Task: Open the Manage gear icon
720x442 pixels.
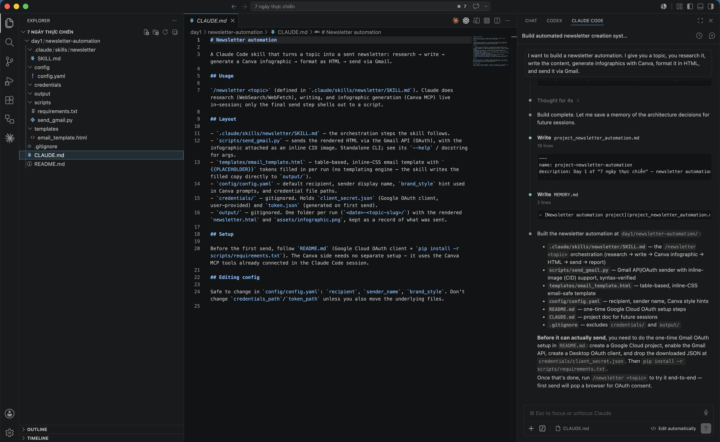Action: point(9,432)
